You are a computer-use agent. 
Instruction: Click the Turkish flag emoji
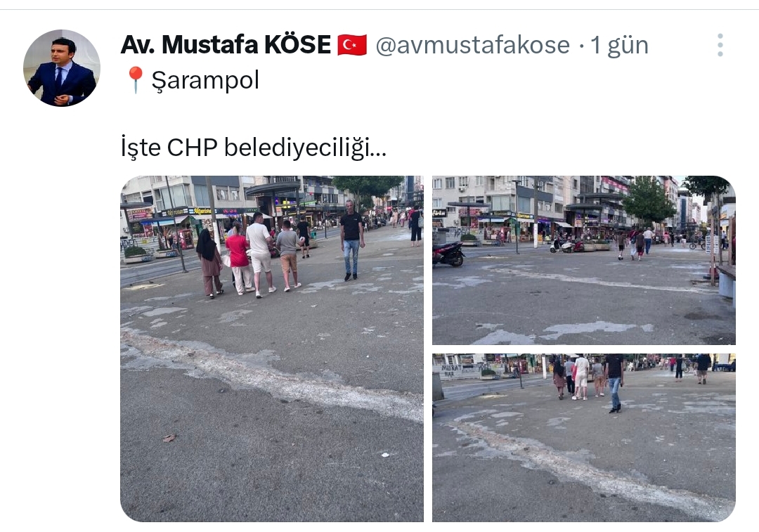pyautogui.click(x=352, y=45)
